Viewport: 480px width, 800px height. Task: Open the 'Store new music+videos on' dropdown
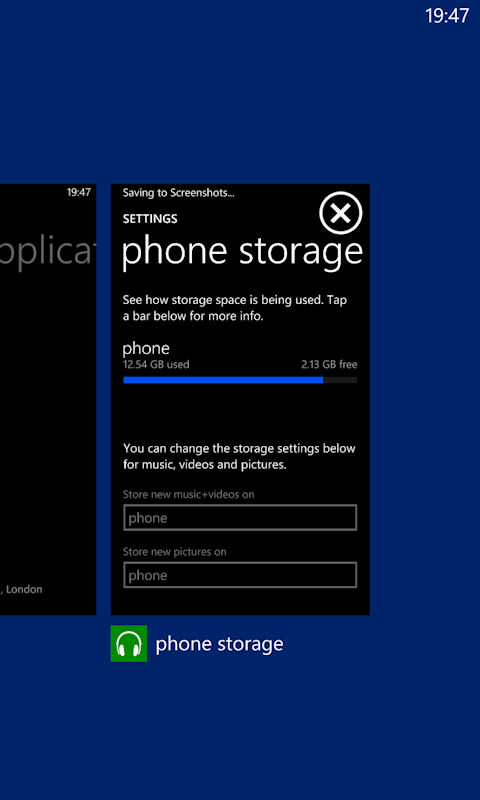coord(240,518)
